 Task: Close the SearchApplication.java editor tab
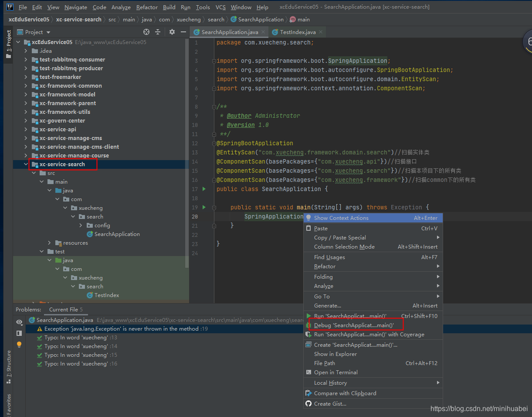point(263,32)
